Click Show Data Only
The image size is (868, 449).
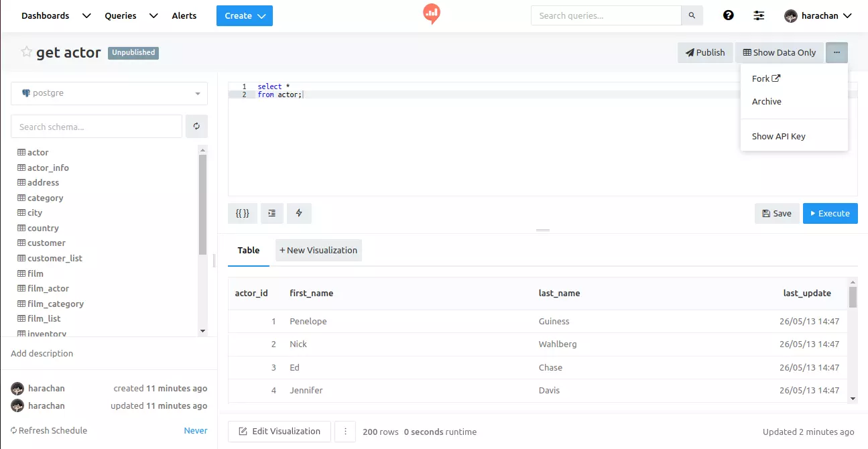pos(780,52)
